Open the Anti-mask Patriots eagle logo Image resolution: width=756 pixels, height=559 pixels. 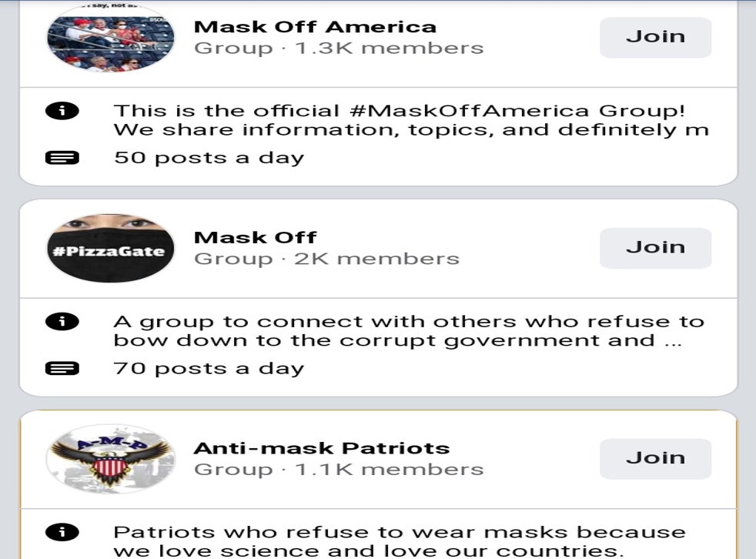[x=111, y=458]
